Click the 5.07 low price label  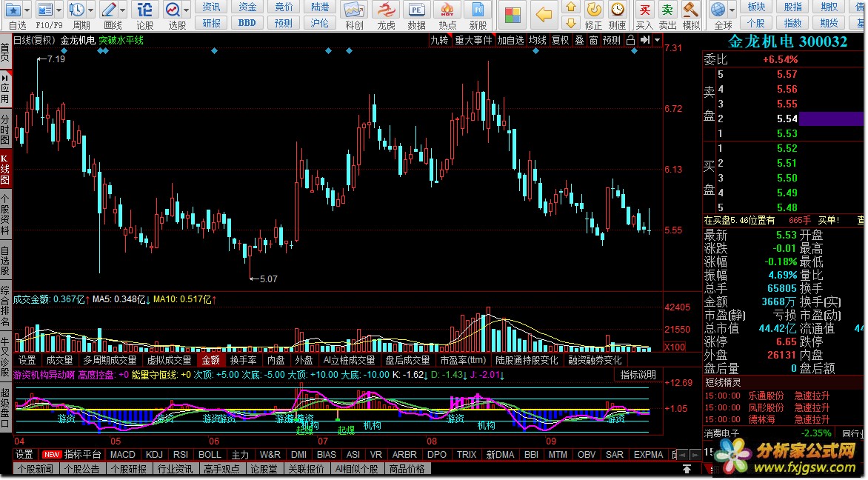click(269, 279)
